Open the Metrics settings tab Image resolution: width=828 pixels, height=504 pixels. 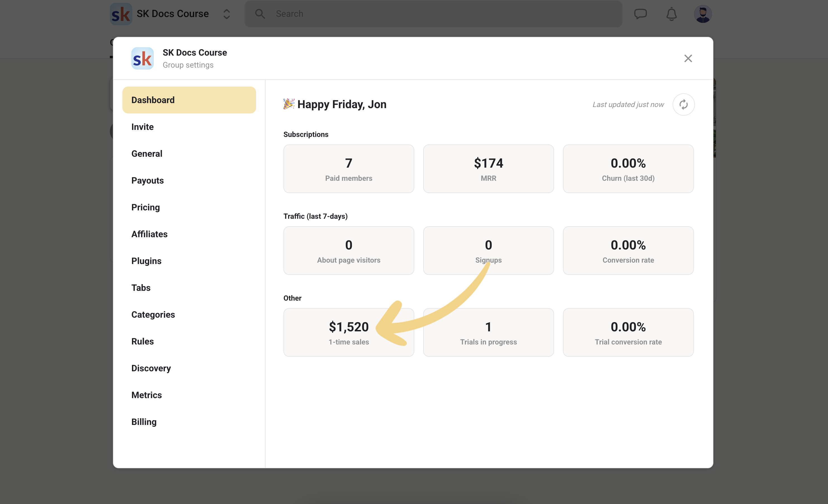click(189, 395)
